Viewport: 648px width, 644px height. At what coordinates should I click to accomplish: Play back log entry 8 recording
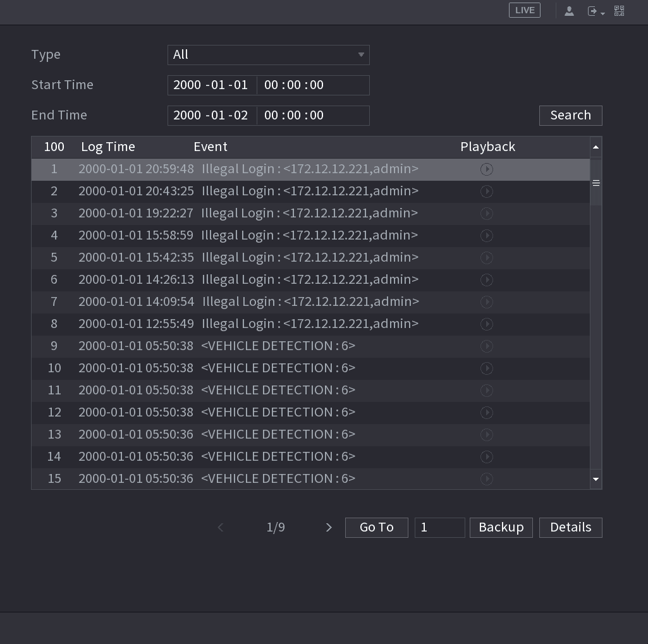tap(487, 324)
